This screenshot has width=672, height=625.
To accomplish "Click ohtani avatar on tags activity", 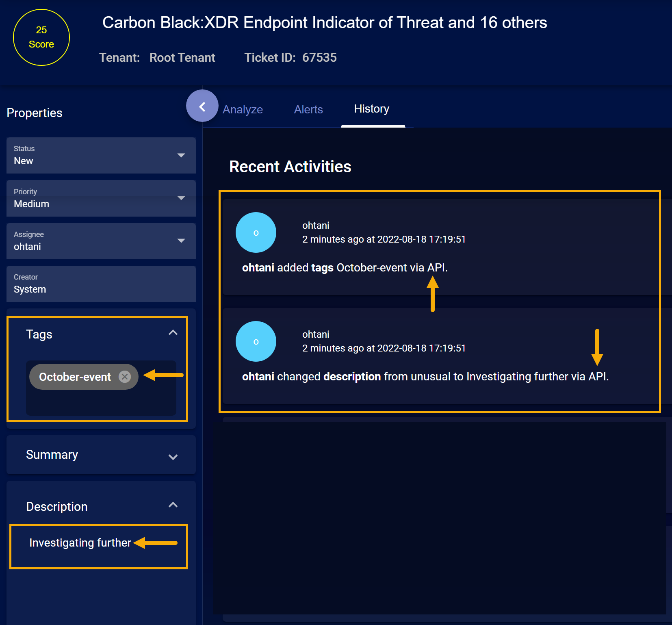I will [x=256, y=232].
